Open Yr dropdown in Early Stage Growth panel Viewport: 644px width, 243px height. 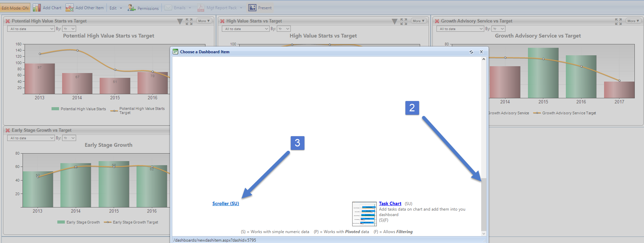click(69, 138)
